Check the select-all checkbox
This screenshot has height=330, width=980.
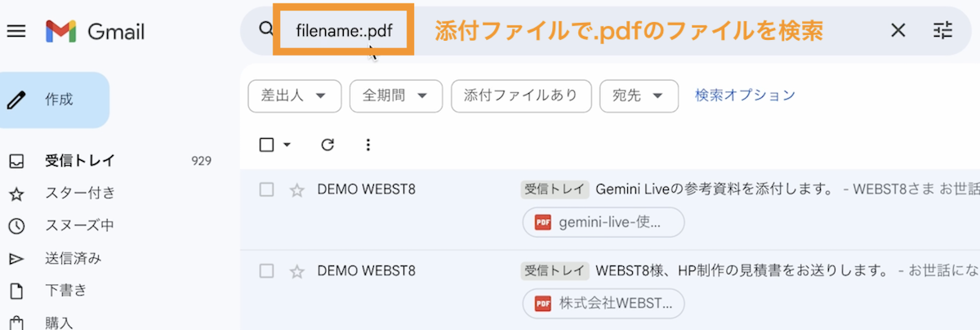tap(266, 145)
